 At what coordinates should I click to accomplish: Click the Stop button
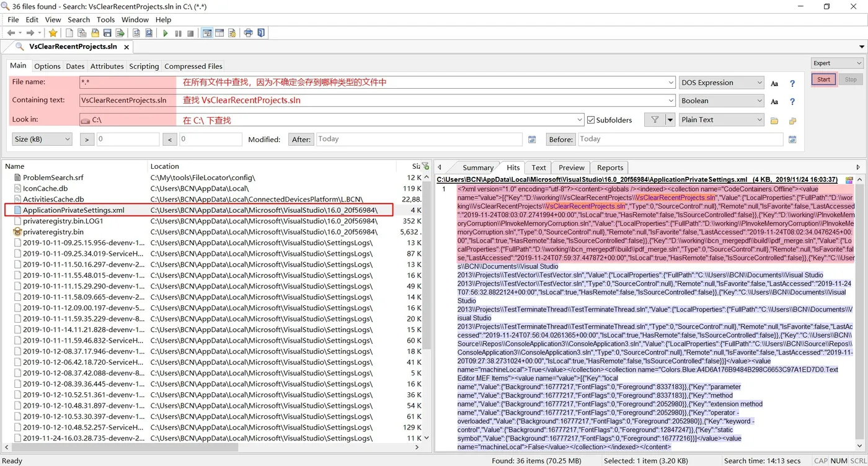pyautogui.click(x=851, y=79)
